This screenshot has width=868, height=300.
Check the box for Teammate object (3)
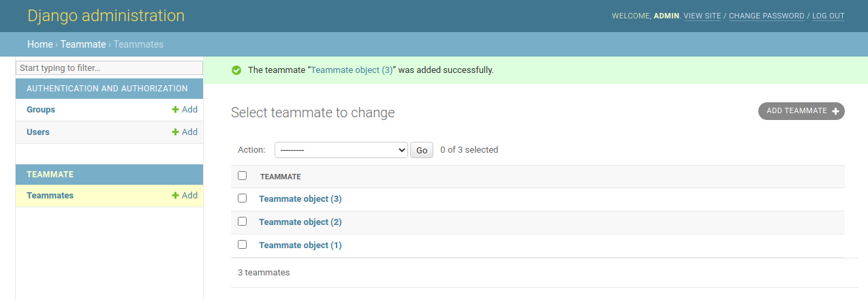click(242, 198)
